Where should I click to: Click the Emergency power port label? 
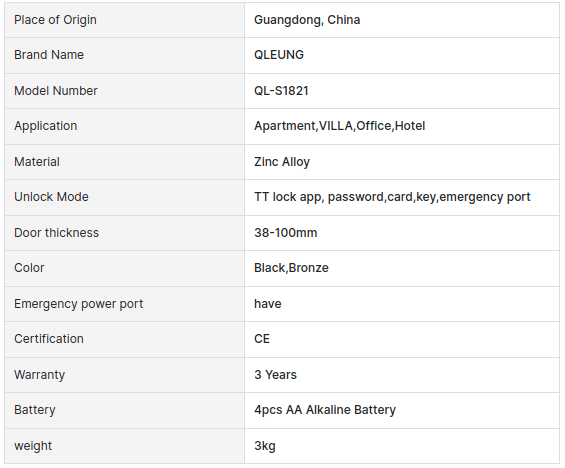tap(79, 304)
